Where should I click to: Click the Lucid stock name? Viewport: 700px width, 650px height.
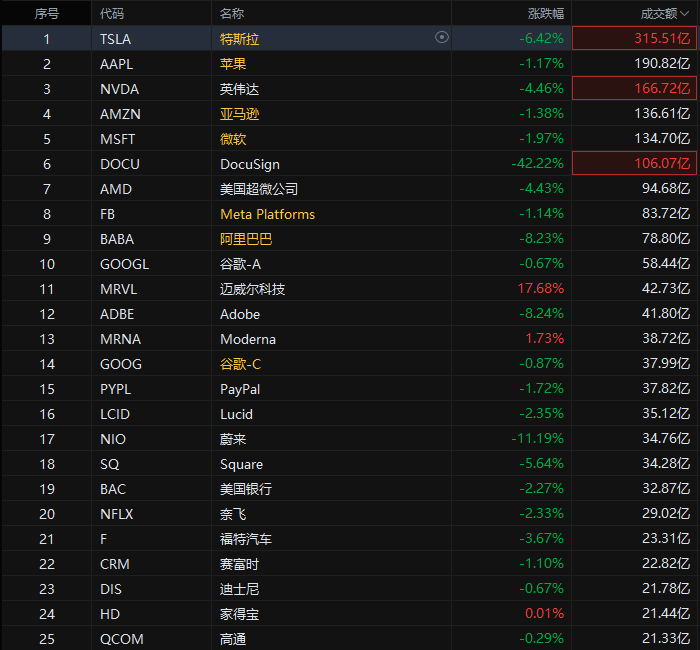click(x=236, y=414)
